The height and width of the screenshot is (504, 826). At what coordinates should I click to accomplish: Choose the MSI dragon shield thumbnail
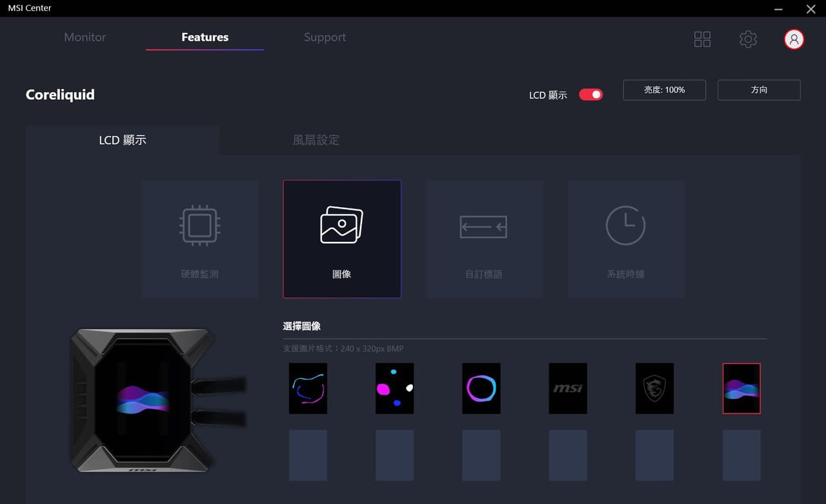click(x=654, y=388)
